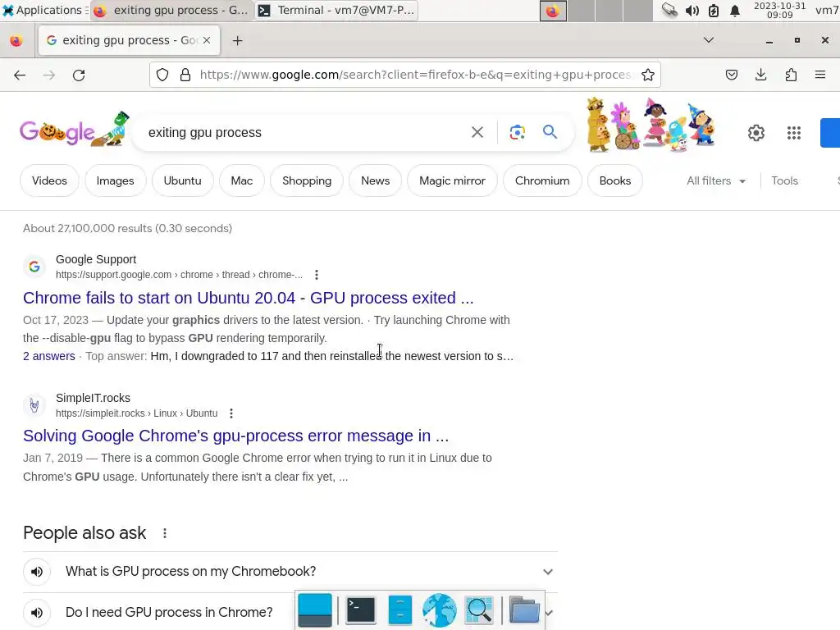Click the panel date and time clock
This screenshot has height=630, width=840.
pos(779,10)
